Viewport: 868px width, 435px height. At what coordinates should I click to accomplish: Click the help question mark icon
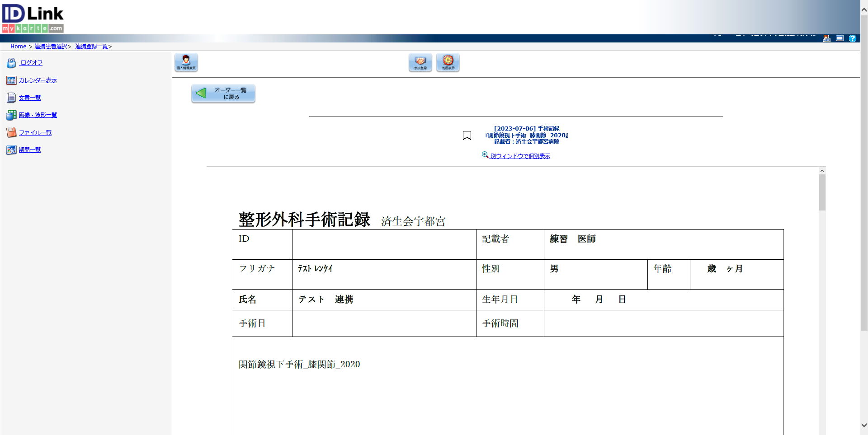tap(854, 38)
